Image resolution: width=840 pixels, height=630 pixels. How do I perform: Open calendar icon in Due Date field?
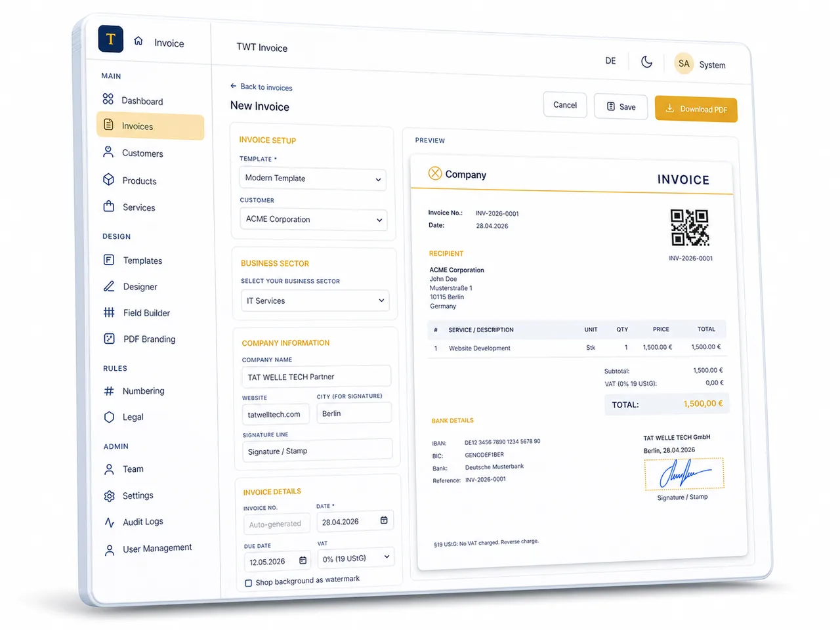point(303,560)
